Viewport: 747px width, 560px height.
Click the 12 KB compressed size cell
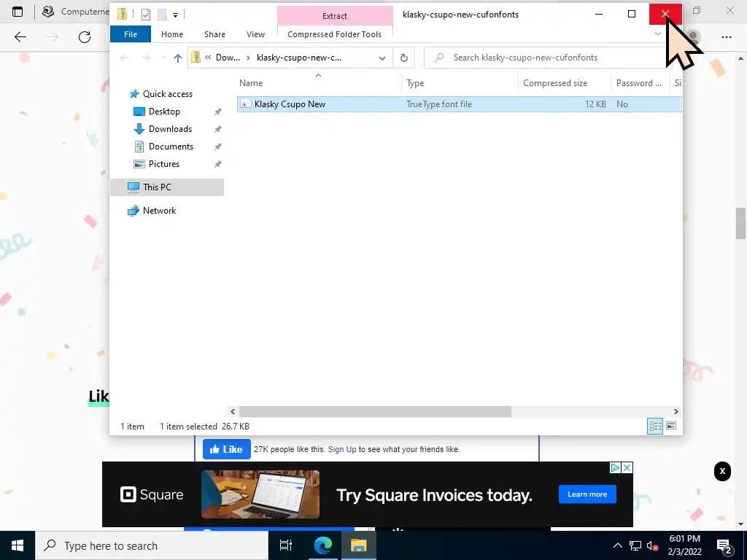coord(595,104)
